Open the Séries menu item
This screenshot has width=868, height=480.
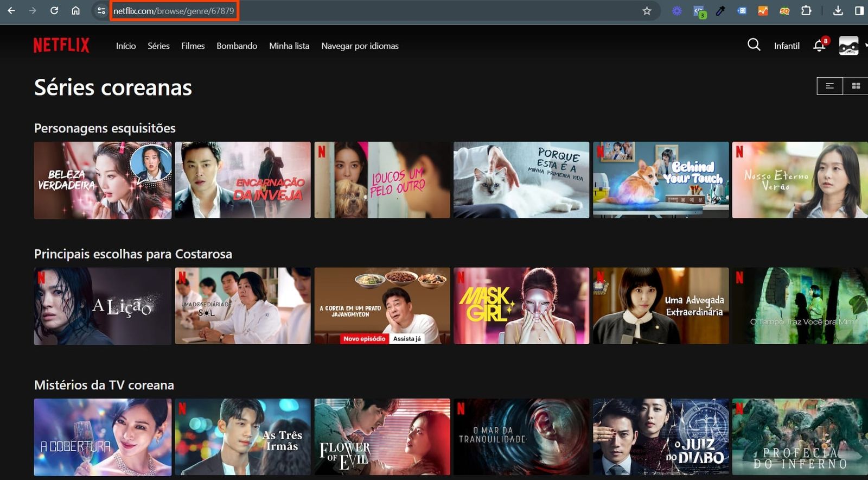click(x=158, y=46)
